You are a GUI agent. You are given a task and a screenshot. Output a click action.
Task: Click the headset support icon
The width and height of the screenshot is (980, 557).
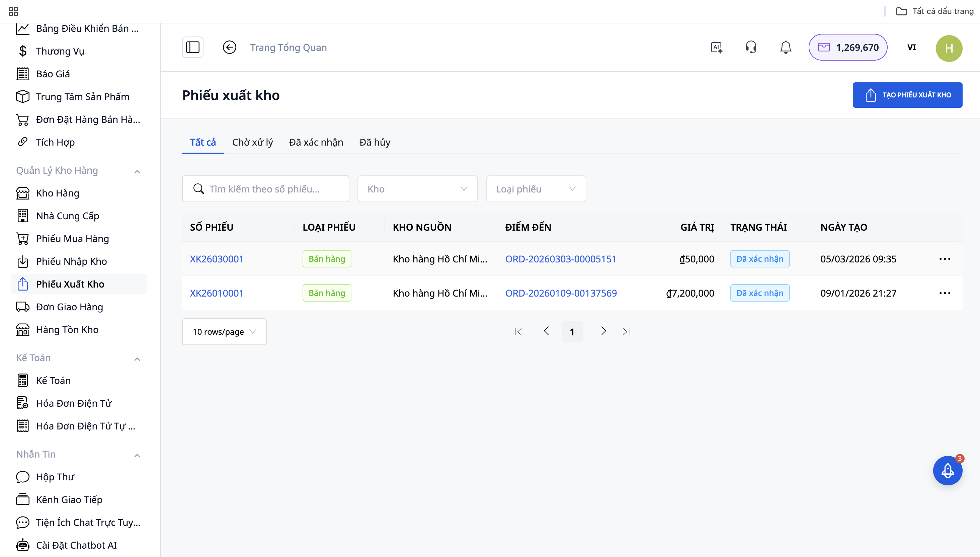[750, 47]
